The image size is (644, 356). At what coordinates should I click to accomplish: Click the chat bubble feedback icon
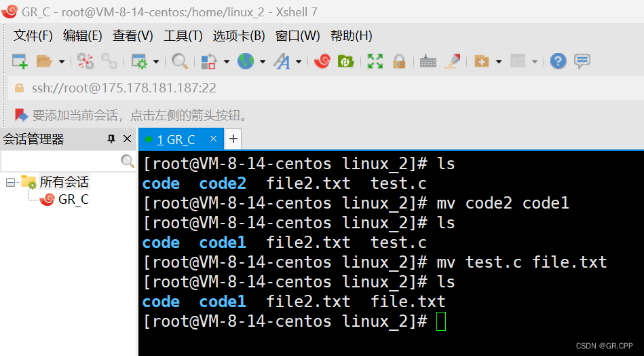[x=582, y=62]
